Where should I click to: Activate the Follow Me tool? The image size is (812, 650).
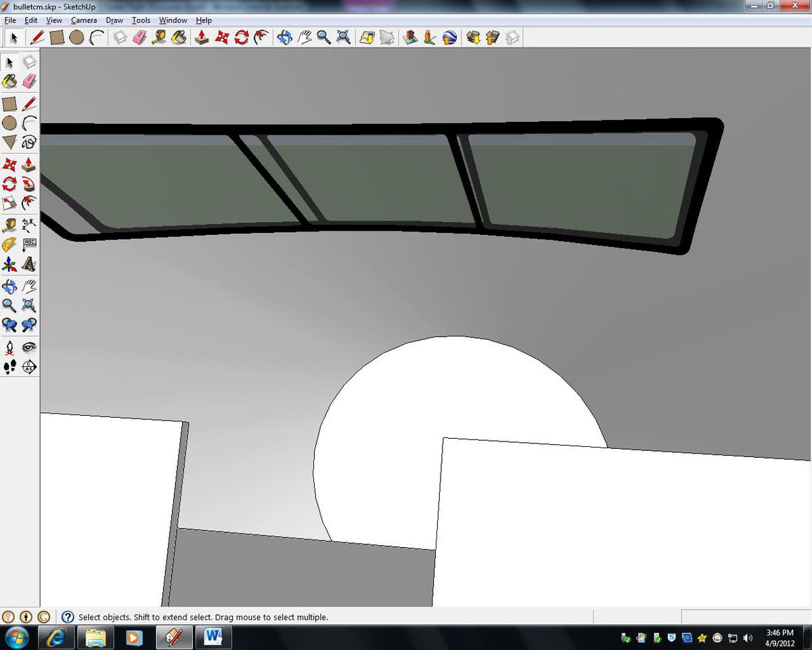(29, 184)
